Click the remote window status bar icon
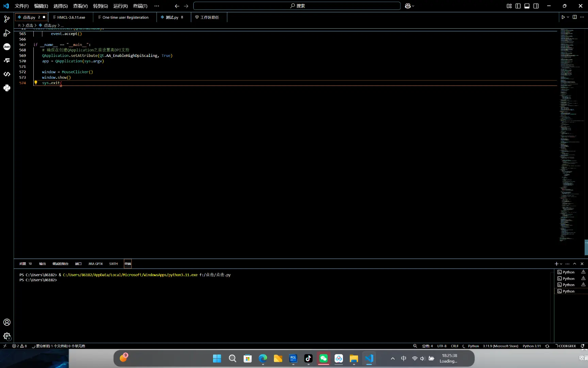588x368 pixels. 5,346
